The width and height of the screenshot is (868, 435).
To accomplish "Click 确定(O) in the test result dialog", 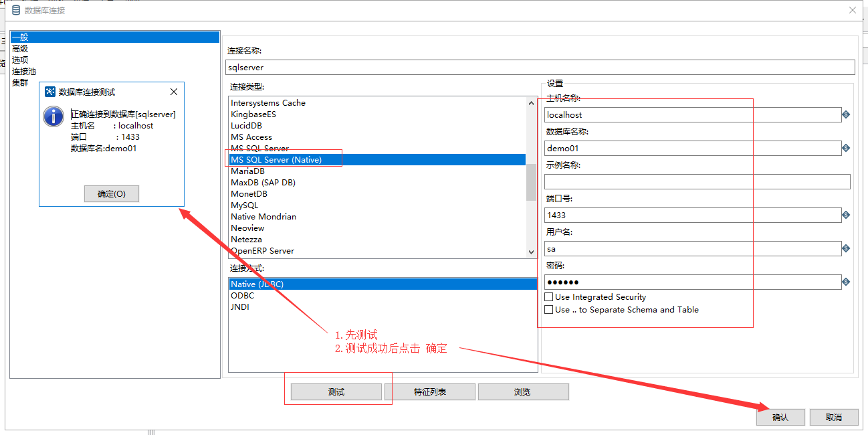I will click(111, 193).
